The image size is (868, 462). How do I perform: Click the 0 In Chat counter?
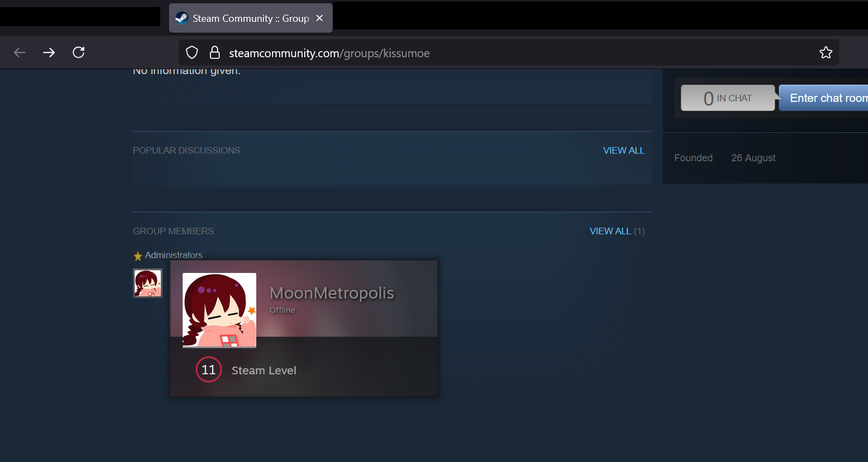click(727, 98)
